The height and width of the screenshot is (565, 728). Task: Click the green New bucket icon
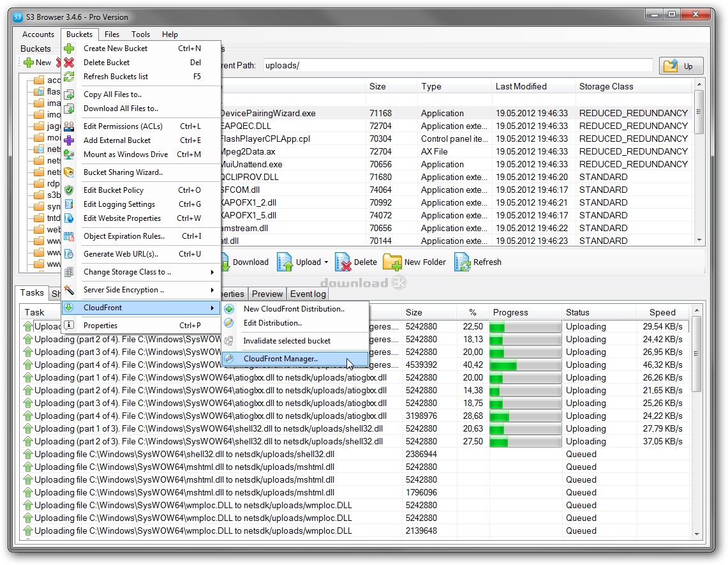pyautogui.click(x=28, y=62)
